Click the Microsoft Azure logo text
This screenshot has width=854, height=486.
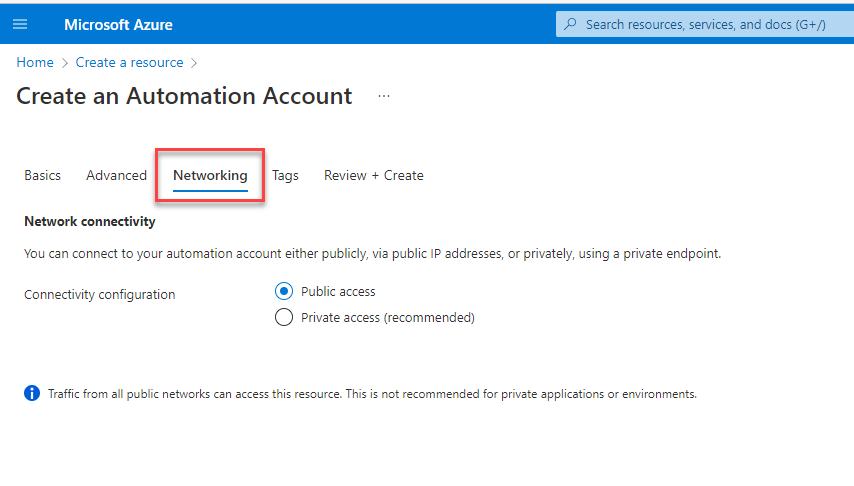click(x=118, y=25)
